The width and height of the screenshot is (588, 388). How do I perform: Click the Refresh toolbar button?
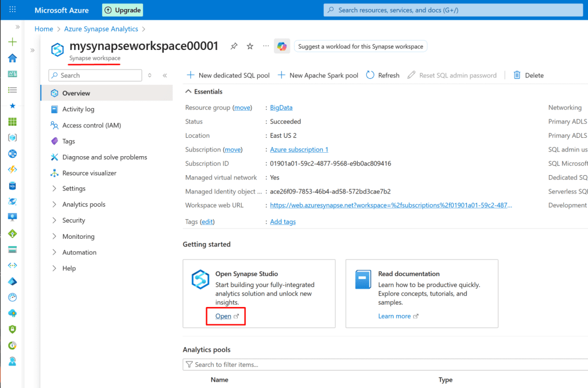[382, 75]
